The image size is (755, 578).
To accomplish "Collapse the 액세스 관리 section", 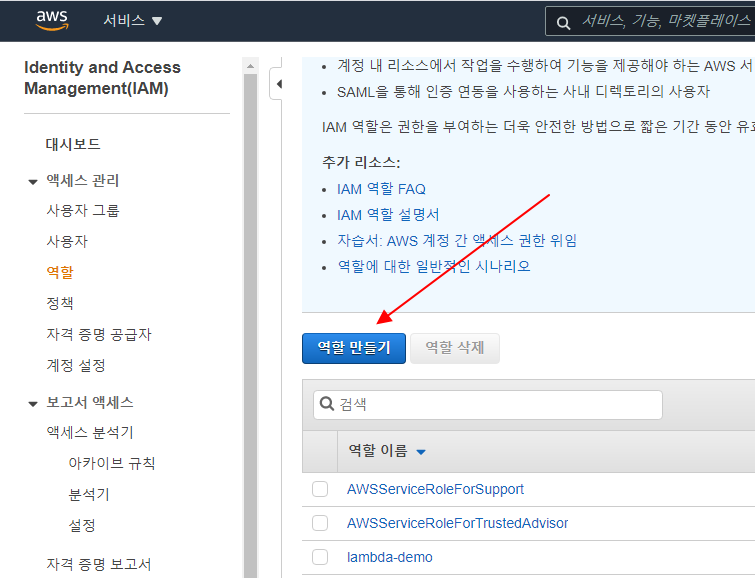I will (x=33, y=182).
